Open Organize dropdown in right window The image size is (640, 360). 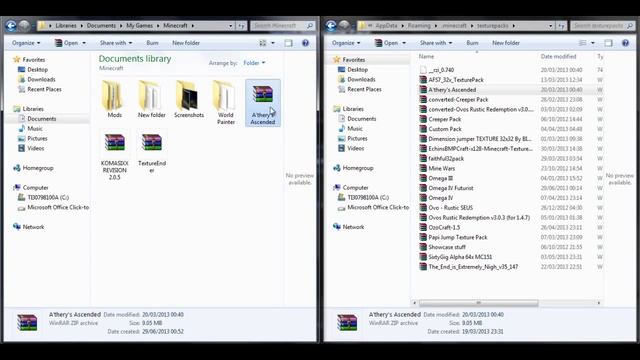346,43
